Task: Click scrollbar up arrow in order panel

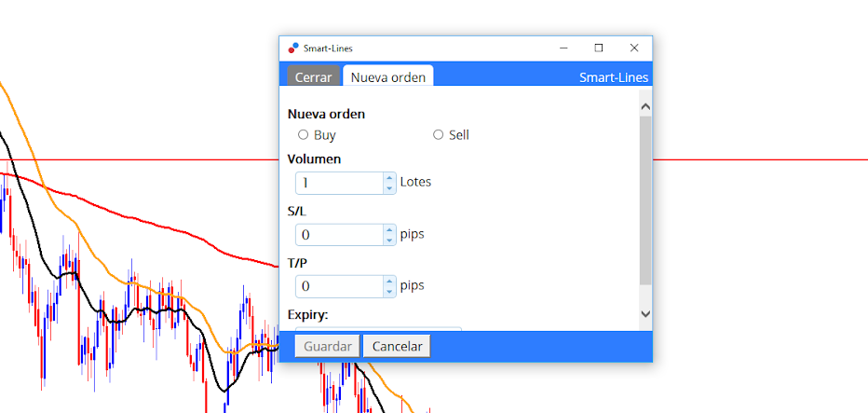Action: [645, 107]
